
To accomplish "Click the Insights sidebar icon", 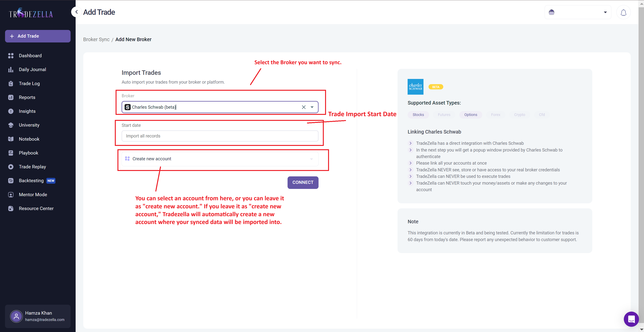I will coord(11,111).
